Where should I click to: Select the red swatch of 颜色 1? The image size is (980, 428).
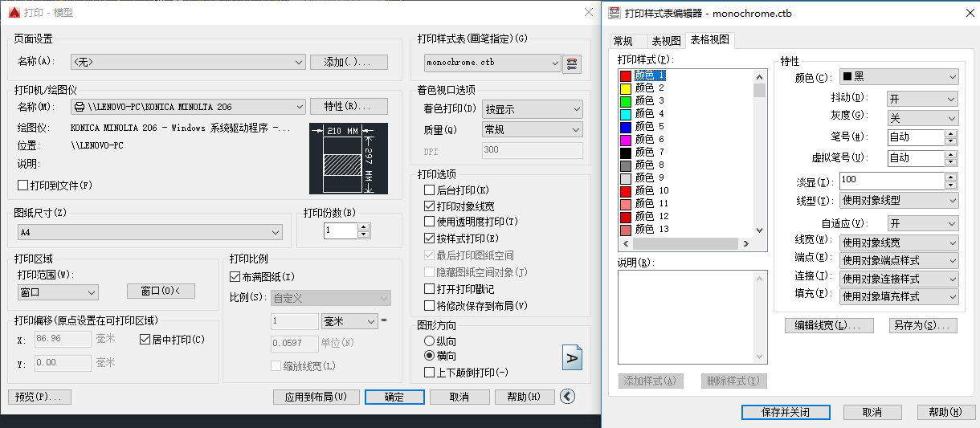tap(626, 75)
